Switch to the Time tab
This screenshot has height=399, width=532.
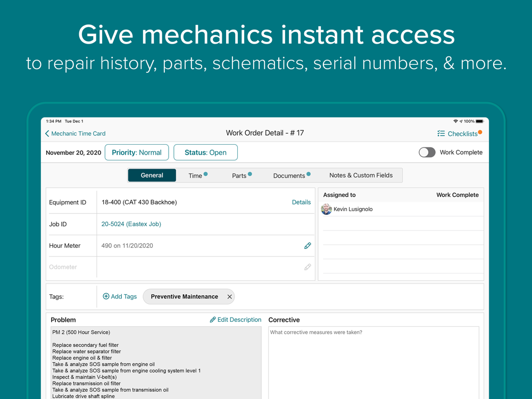198,176
